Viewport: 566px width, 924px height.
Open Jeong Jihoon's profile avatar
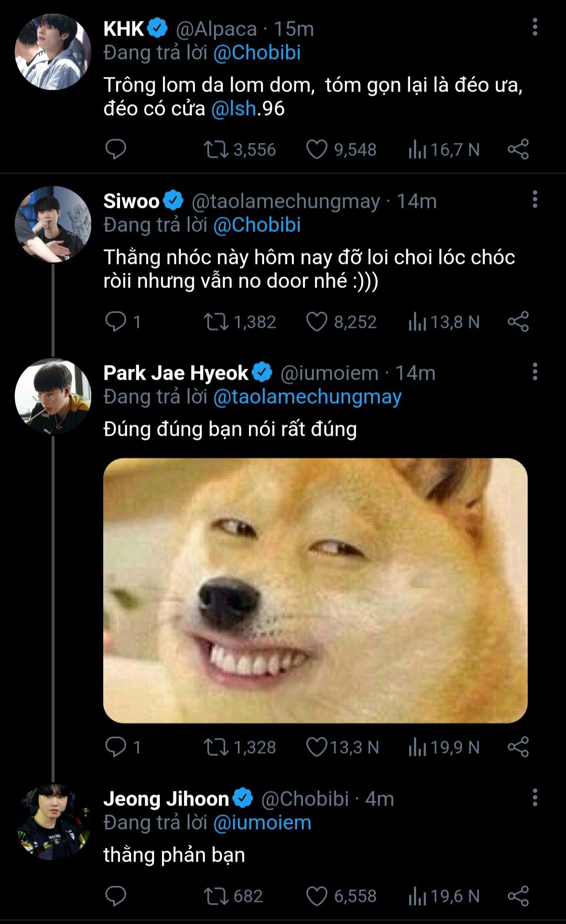[x=52, y=821]
